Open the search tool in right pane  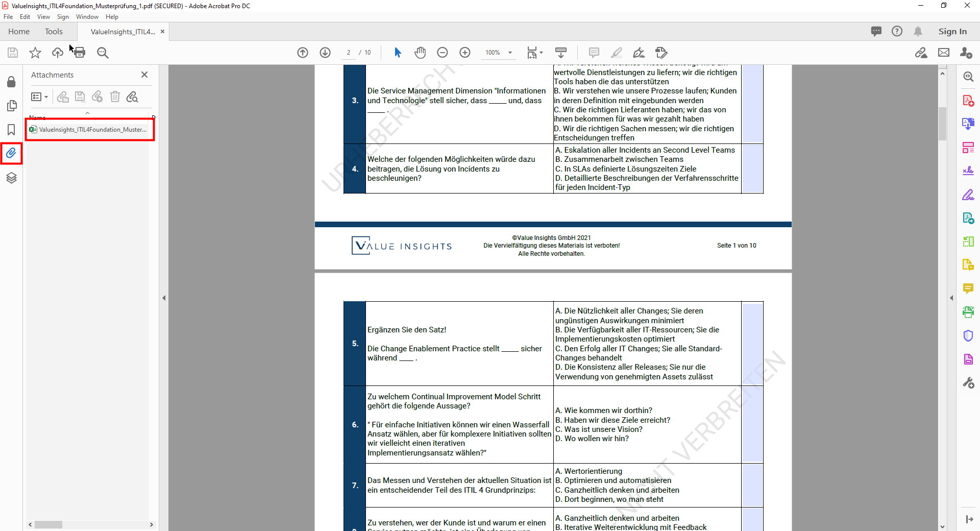(x=968, y=77)
